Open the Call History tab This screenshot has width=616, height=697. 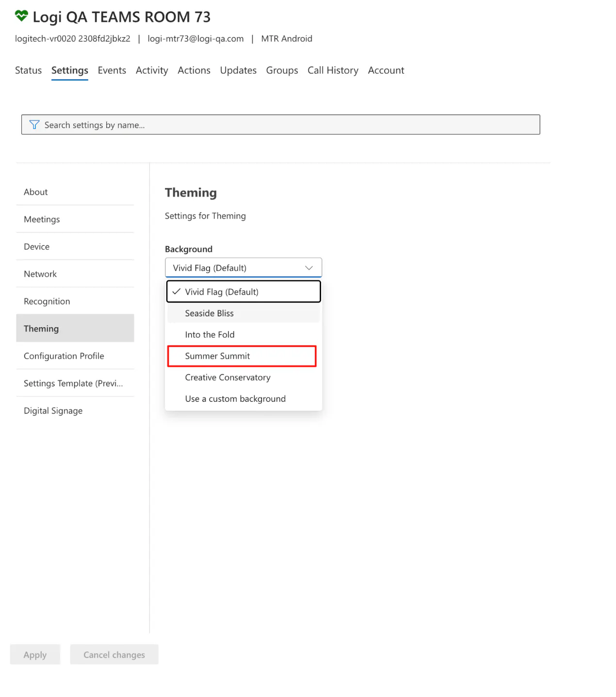pyautogui.click(x=333, y=70)
